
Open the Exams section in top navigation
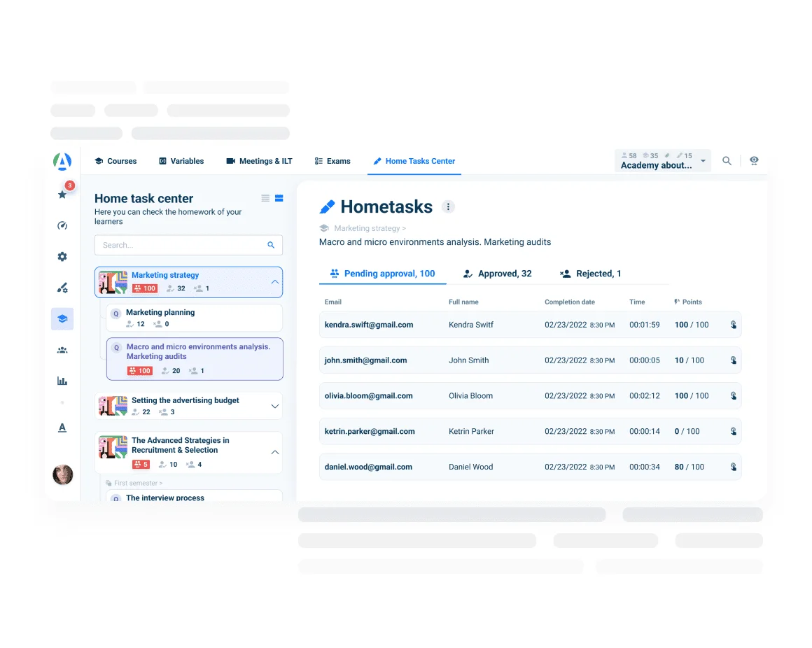click(x=332, y=161)
